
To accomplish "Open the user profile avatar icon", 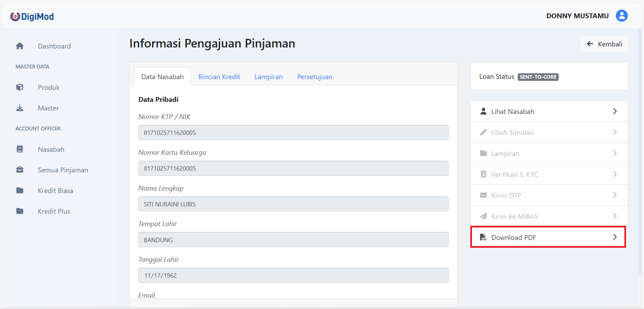I will click(622, 16).
